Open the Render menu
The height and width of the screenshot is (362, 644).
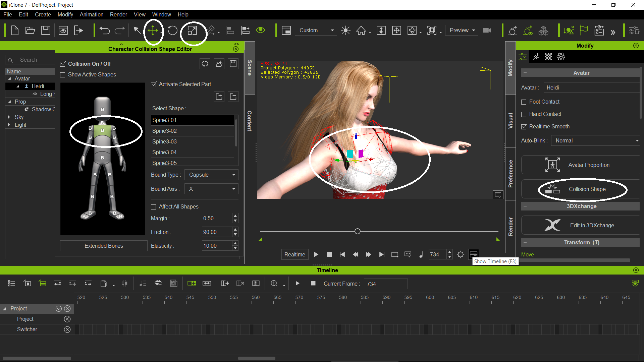[x=118, y=14]
